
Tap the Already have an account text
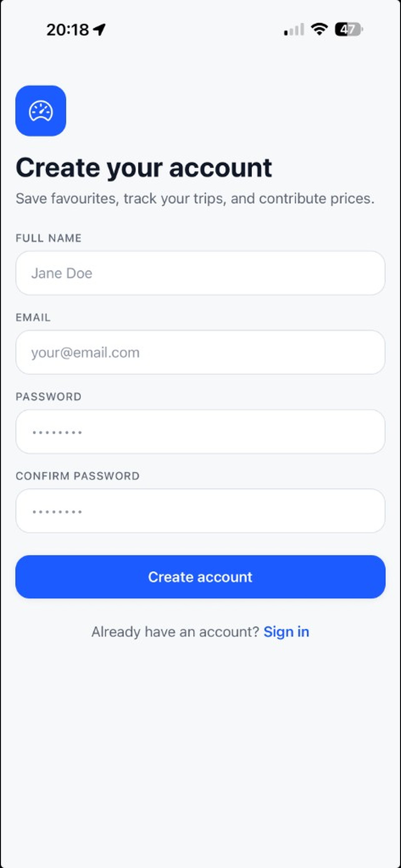click(175, 632)
